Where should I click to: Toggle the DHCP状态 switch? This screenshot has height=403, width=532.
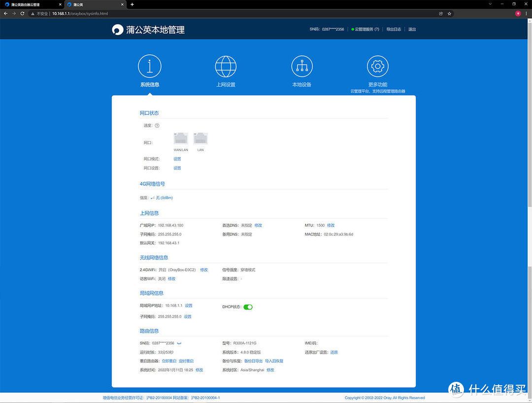point(248,307)
